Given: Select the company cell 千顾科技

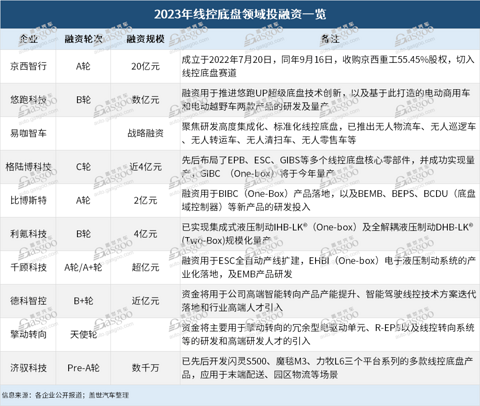Looking at the screenshot, I should [28, 267].
